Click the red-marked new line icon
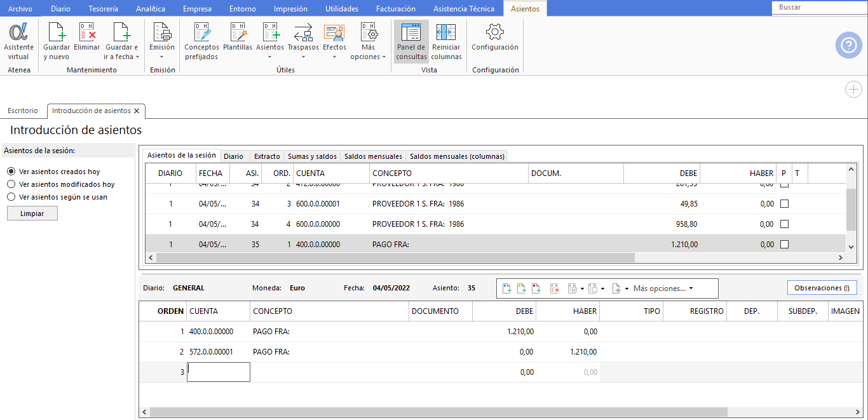 tap(536, 288)
